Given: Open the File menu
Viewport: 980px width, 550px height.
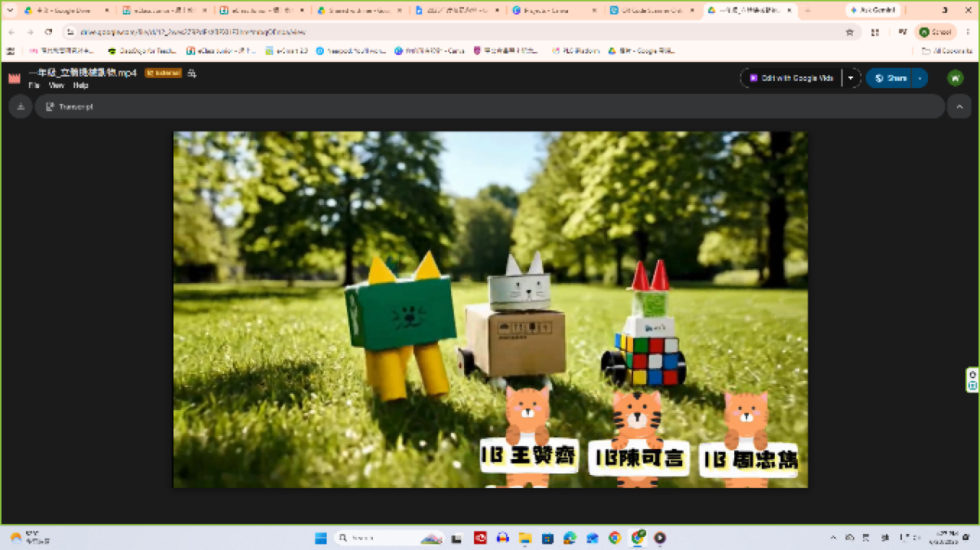Looking at the screenshot, I should point(34,86).
